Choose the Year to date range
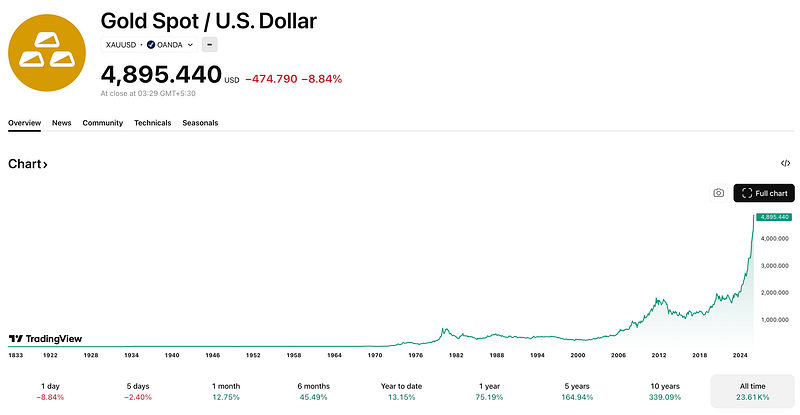Viewport: 800px width, 415px height. coord(402,392)
